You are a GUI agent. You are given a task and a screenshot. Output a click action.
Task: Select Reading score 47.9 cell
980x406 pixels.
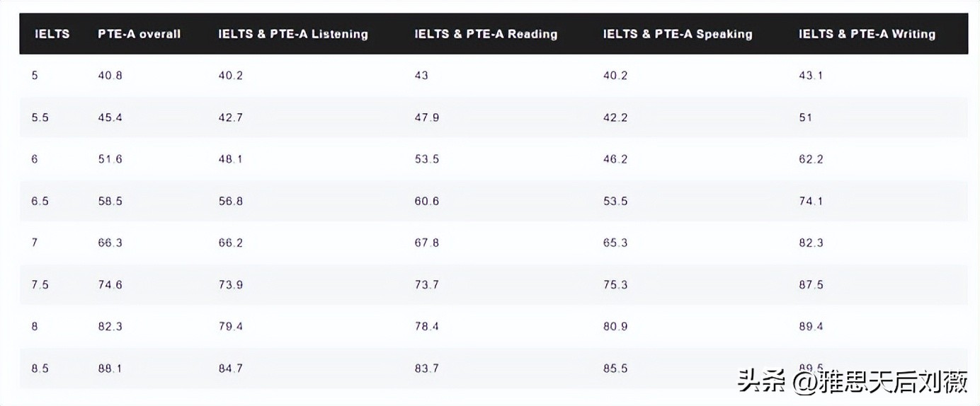click(427, 117)
